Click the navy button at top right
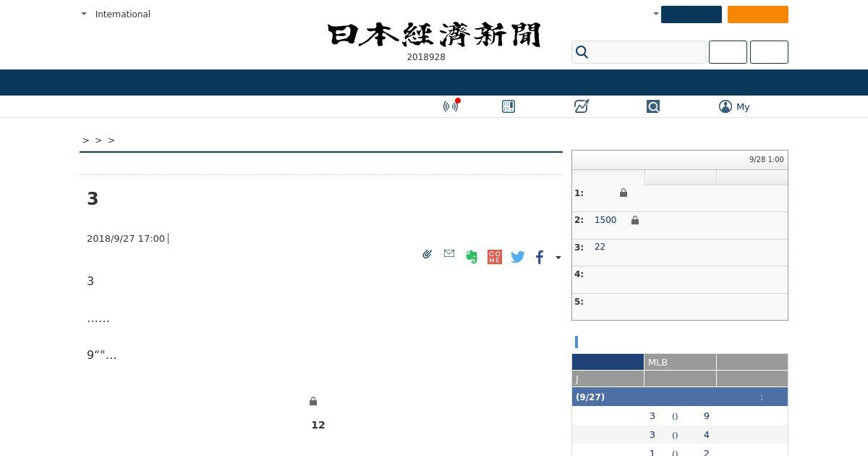This screenshot has width=868, height=456. point(692,14)
